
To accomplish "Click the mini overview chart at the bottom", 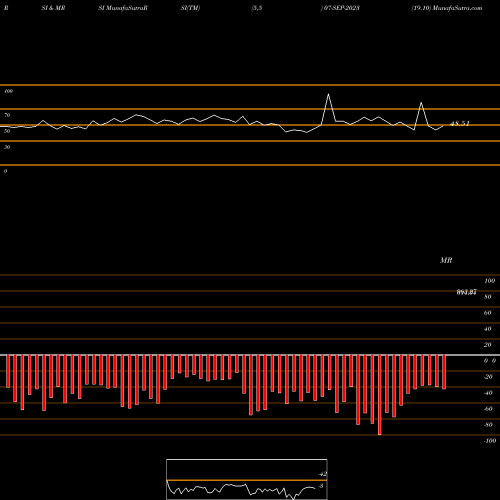I will (247, 479).
